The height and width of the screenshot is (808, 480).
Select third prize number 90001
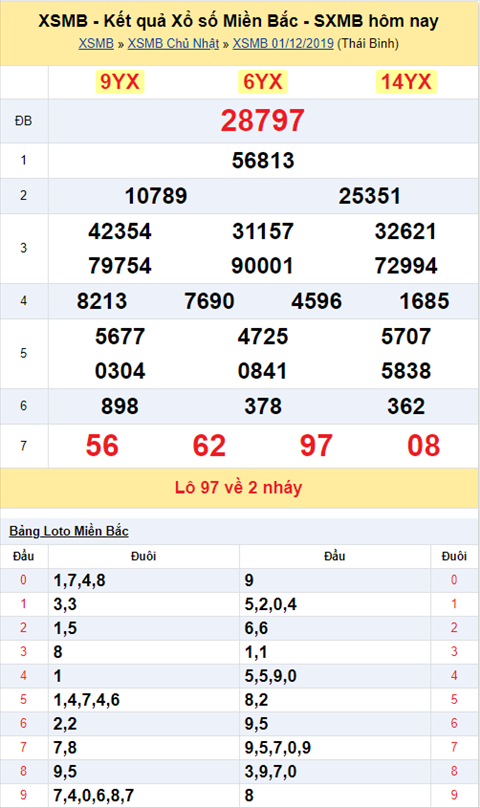(262, 266)
